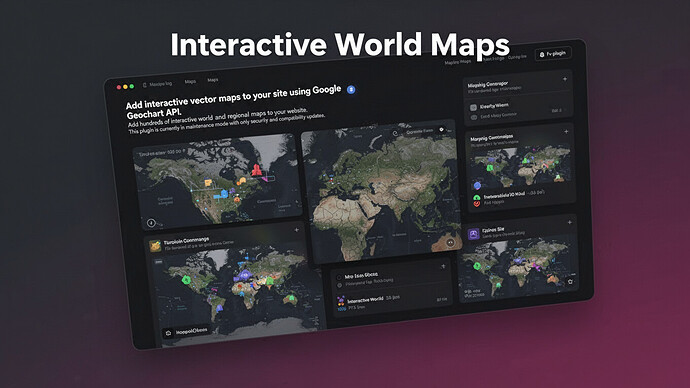Click the purple square icon of the Cpines Sle card
The height and width of the screenshot is (388, 690).
473,234
